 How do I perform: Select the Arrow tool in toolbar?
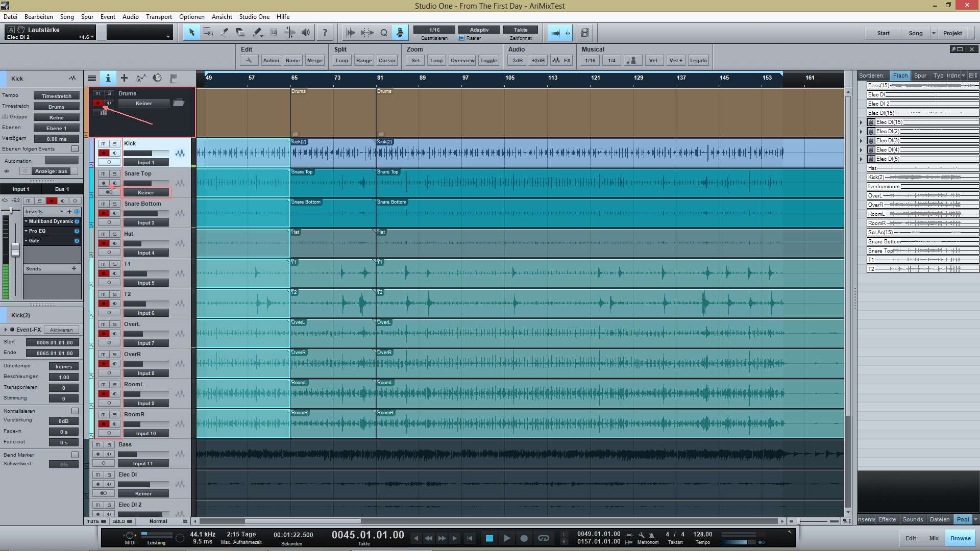pos(191,33)
